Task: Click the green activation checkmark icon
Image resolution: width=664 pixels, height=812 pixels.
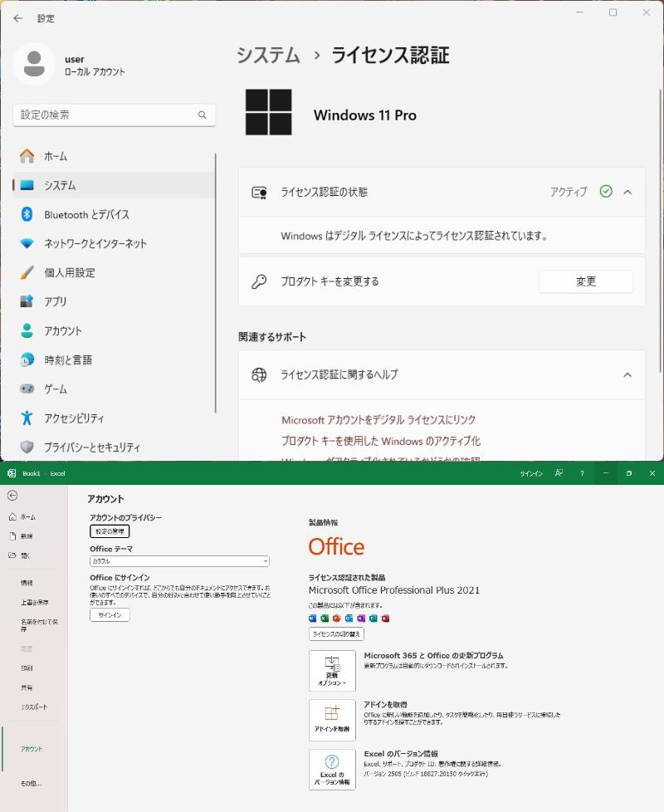Action: point(606,192)
